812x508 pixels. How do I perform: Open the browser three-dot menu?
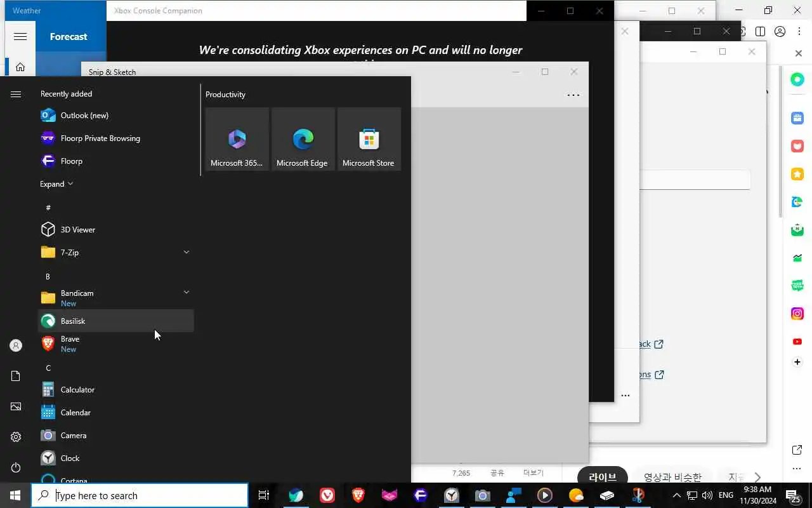(799, 32)
